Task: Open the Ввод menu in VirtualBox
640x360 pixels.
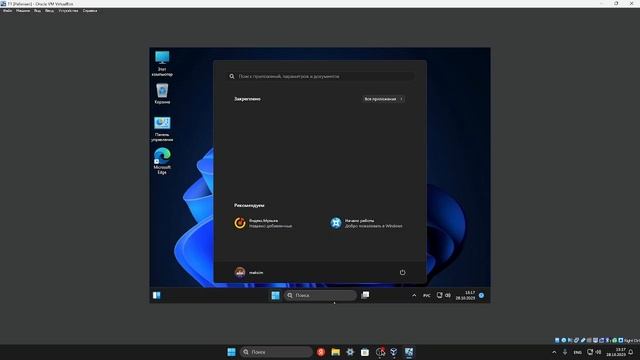Action: (49, 11)
